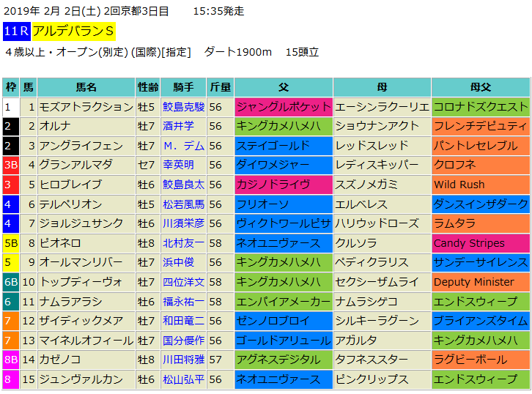Click horse name ジョルジュサンク

81,223
